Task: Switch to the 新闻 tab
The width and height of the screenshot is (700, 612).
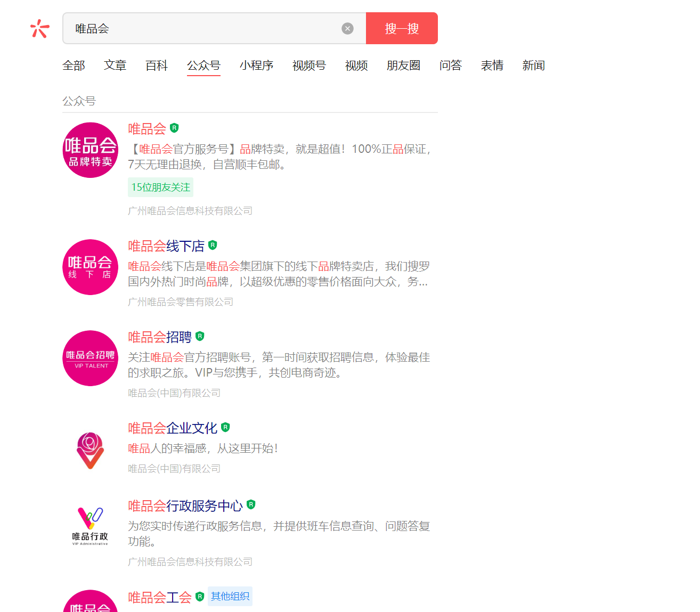Action: [x=534, y=66]
